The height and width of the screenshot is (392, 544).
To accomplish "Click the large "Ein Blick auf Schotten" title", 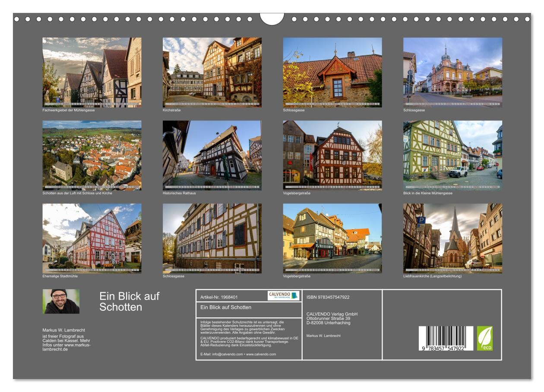I will click(x=129, y=302).
